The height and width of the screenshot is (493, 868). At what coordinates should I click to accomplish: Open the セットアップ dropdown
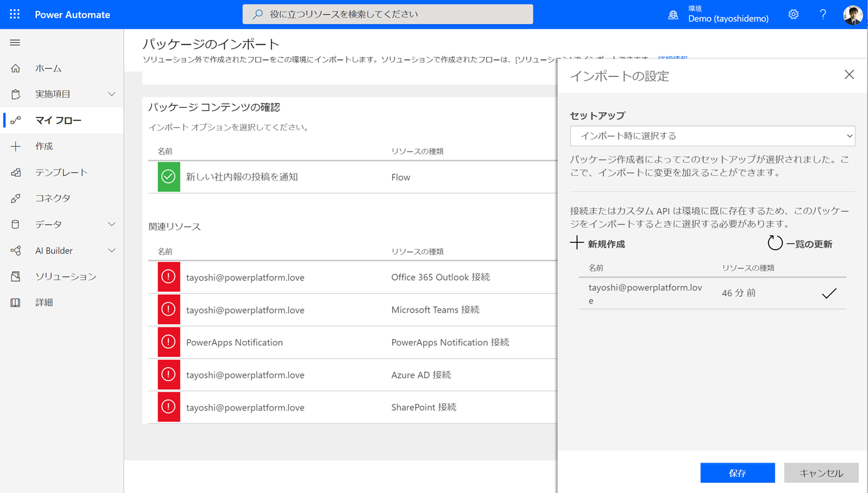(x=712, y=136)
